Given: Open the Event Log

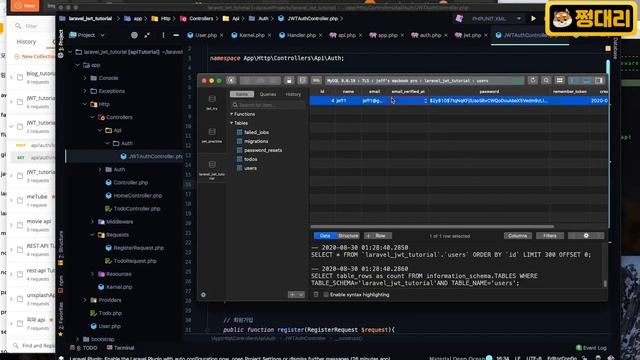Looking at the screenshot, I should (591, 348).
